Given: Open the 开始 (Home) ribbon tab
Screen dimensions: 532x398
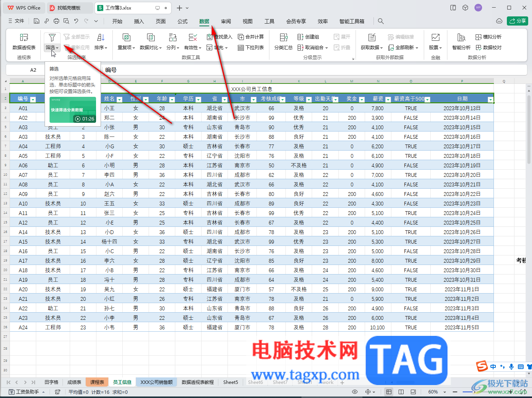Looking at the screenshot, I should coord(117,21).
